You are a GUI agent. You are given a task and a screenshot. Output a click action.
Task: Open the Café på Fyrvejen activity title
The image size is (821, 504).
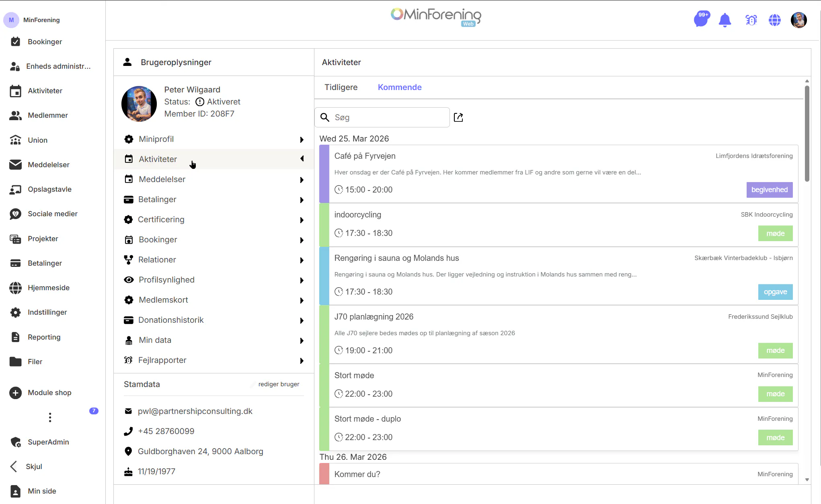(x=365, y=156)
